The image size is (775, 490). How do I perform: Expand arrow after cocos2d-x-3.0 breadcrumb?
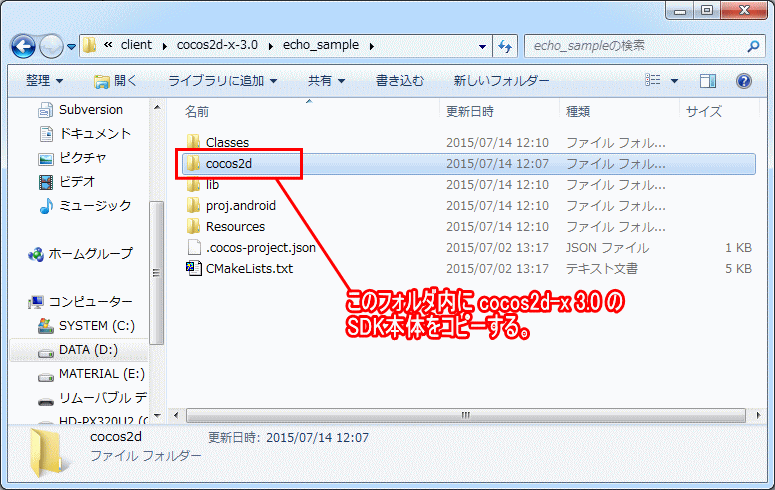[x=271, y=46]
